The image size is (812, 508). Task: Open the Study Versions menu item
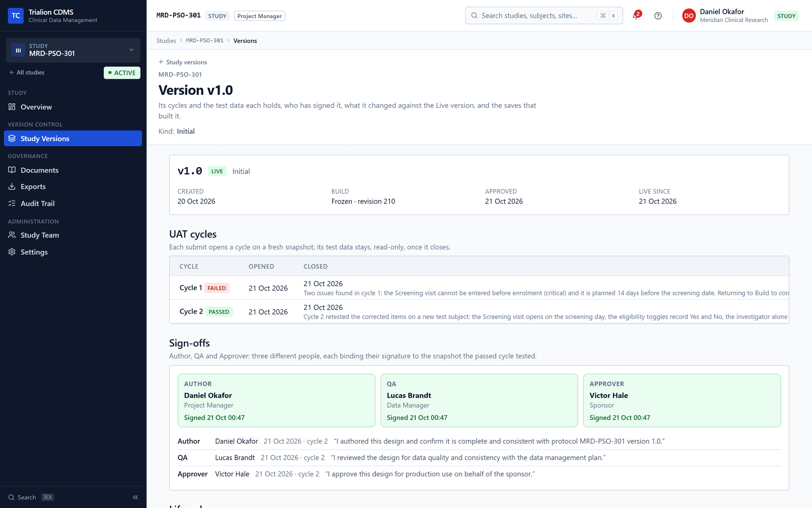point(73,138)
